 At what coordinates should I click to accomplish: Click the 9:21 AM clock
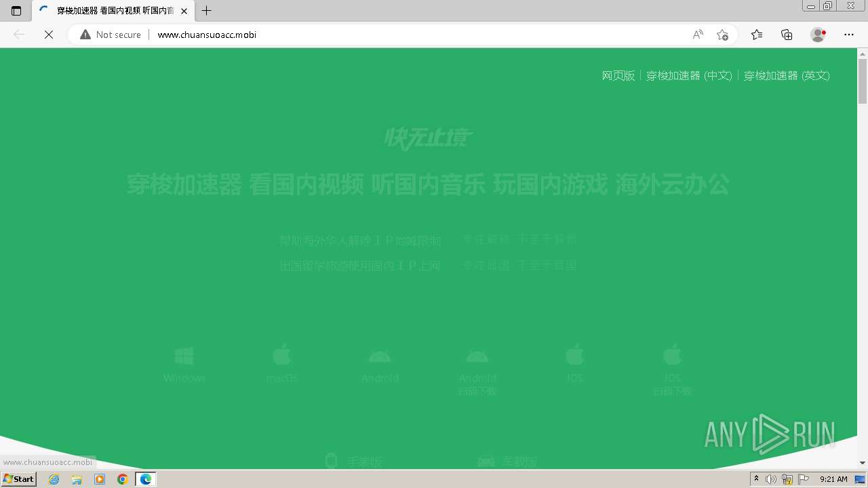coord(833,479)
